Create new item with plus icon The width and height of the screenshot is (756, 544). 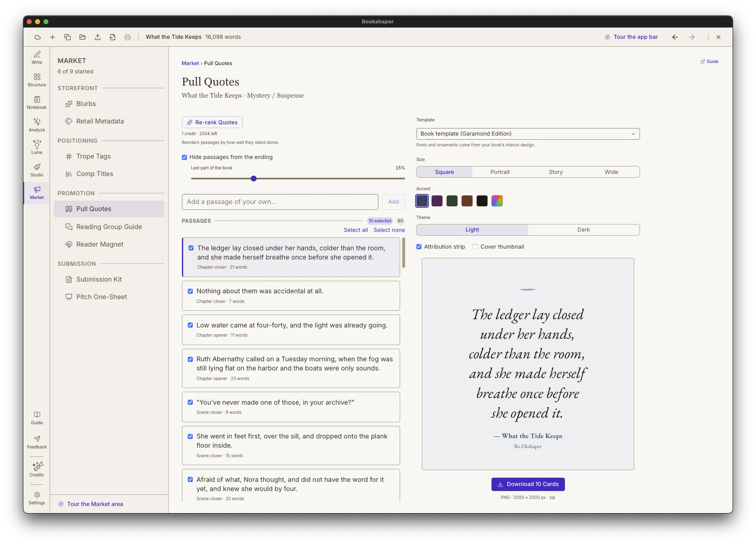53,37
